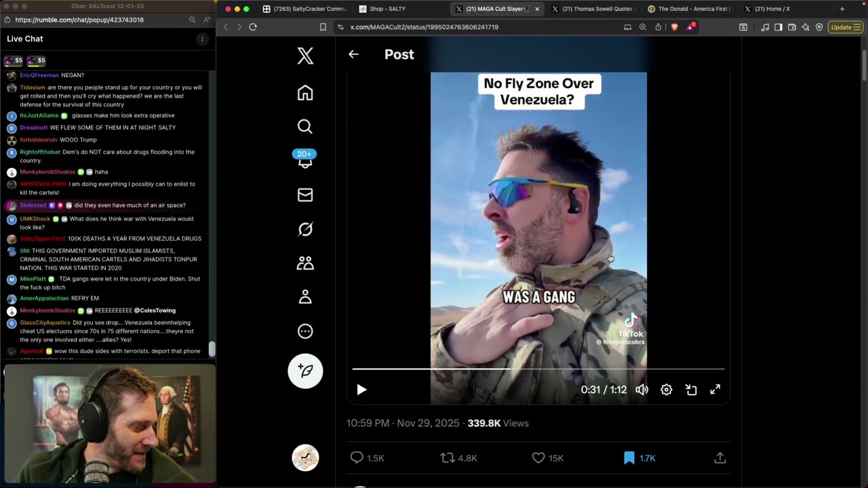Viewport: 868px width, 488px height.
Task: Open Brave Wallet icon
Action: 792,27
